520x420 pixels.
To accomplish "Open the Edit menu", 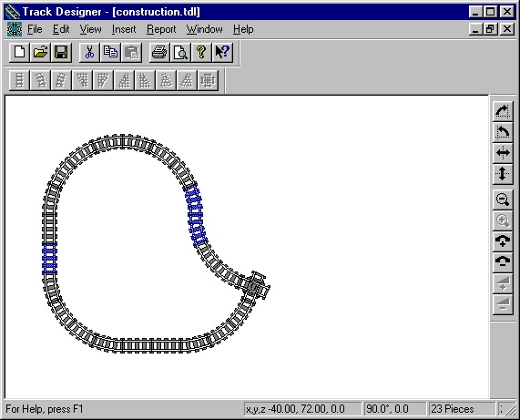I will click(x=61, y=29).
